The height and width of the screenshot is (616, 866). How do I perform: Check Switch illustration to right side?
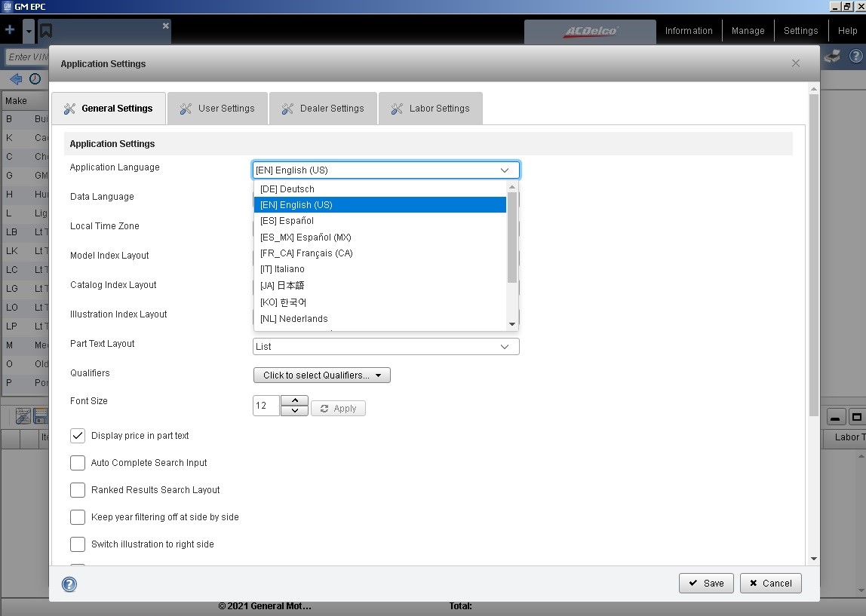pos(78,544)
